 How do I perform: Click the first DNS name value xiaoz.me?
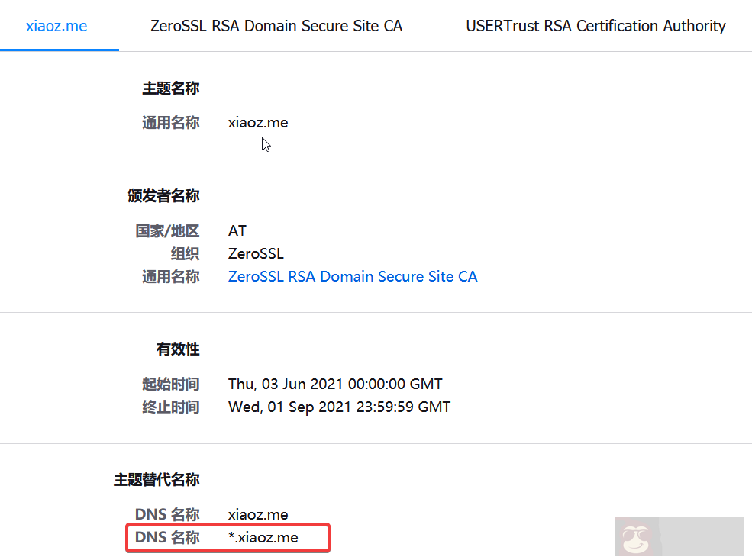[258, 515]
